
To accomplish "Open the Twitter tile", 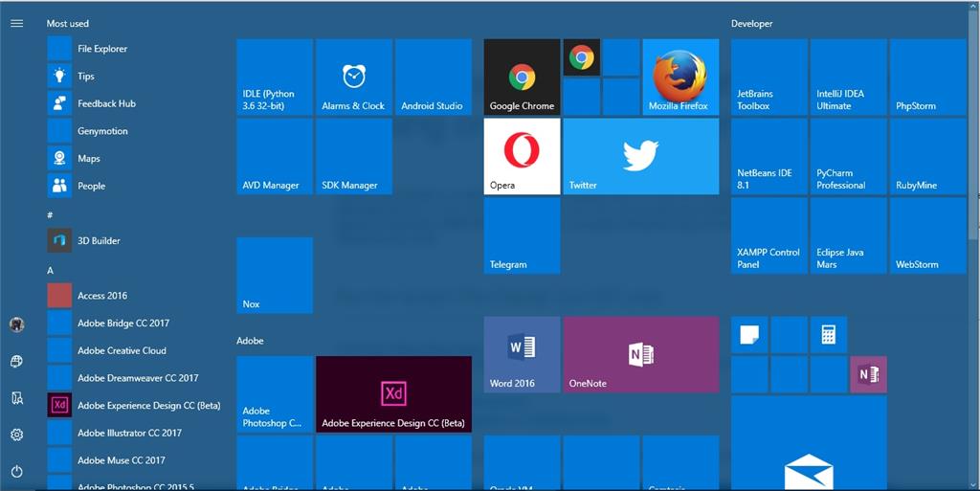I will [640, 157].
